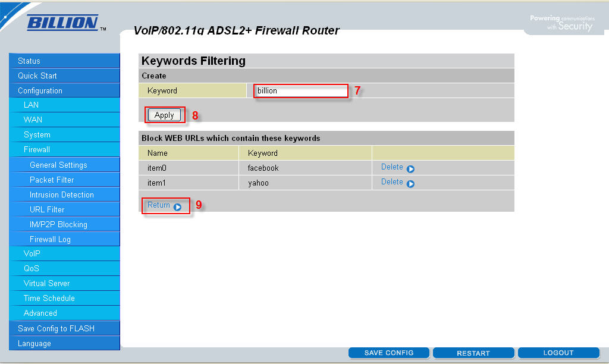Click the Block WEB URLs section header
Image resolution: width=609 pixels, height=364 pixels.
tap(231, 139)
